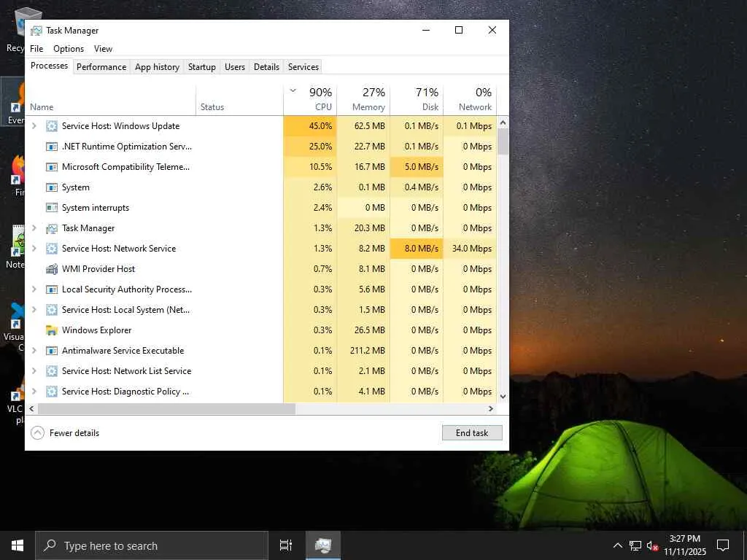The height and width of the screenshot is (560, 747).
Task: Click the Microsoft Compatibility Telemetry process icon
Action: [x=52, y=167]
